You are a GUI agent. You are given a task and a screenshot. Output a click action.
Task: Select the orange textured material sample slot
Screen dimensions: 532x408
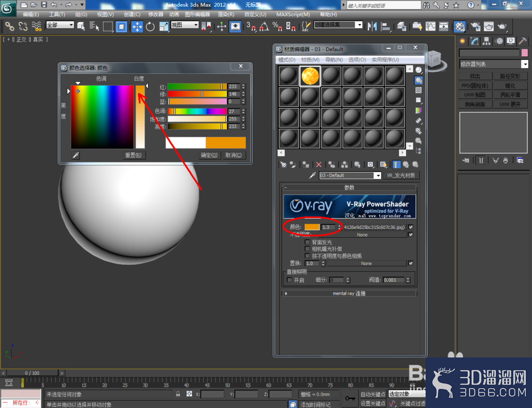point(310,76)
